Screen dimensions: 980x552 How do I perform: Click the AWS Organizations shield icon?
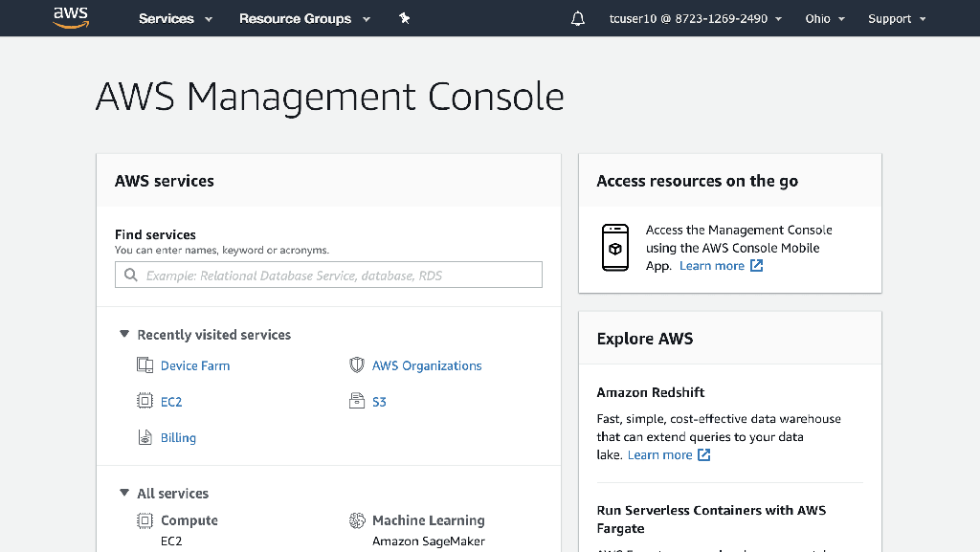(x=357, y=365)
